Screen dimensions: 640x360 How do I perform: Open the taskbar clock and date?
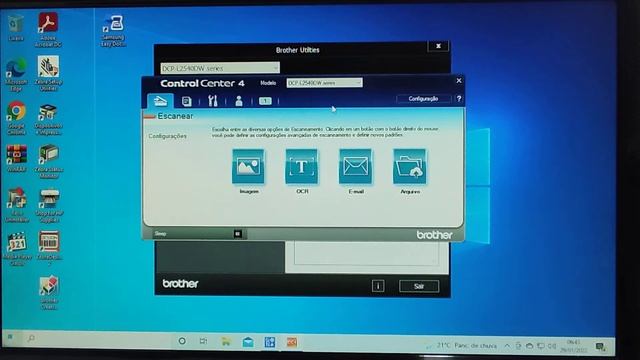[x=574, y=346]
